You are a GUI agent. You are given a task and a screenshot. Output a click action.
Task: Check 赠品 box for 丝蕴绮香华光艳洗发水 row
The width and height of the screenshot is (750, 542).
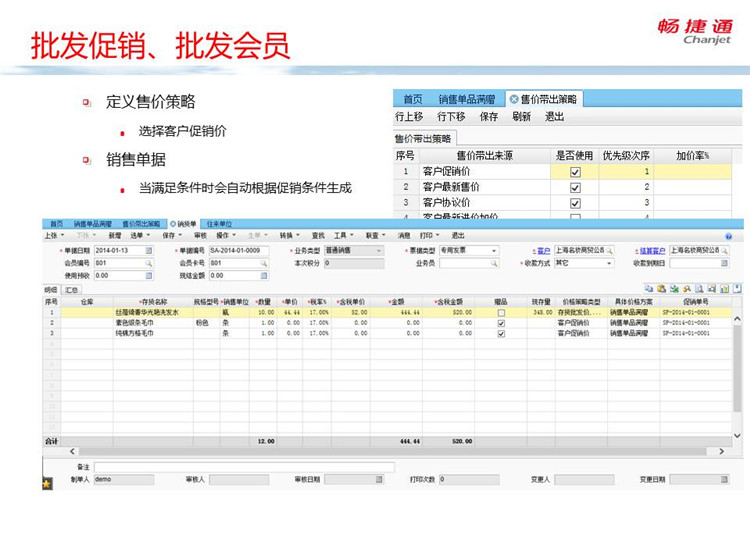click(x=501, y=313)
